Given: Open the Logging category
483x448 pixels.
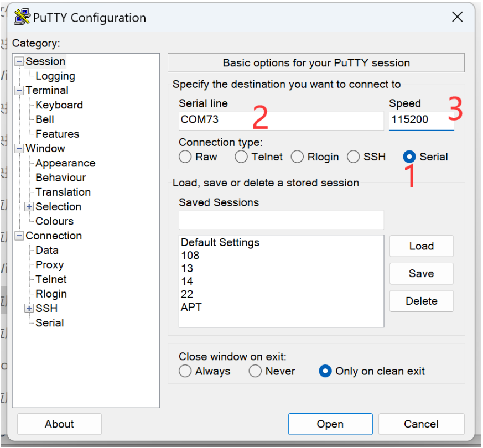Looking at the screenshot, I should click(x=55, y=76).
